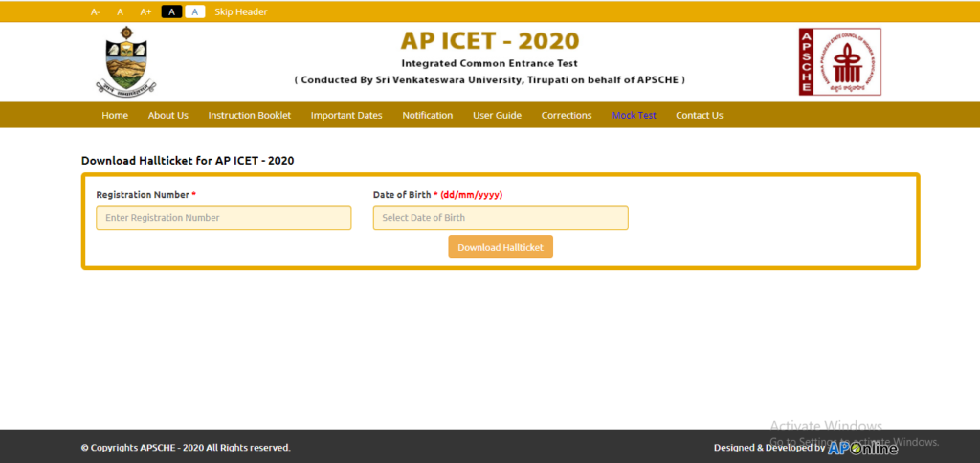Click the AP ICET - 2020 title heading
The width and height of the screenshot is (980, 463).
point(490,41)
